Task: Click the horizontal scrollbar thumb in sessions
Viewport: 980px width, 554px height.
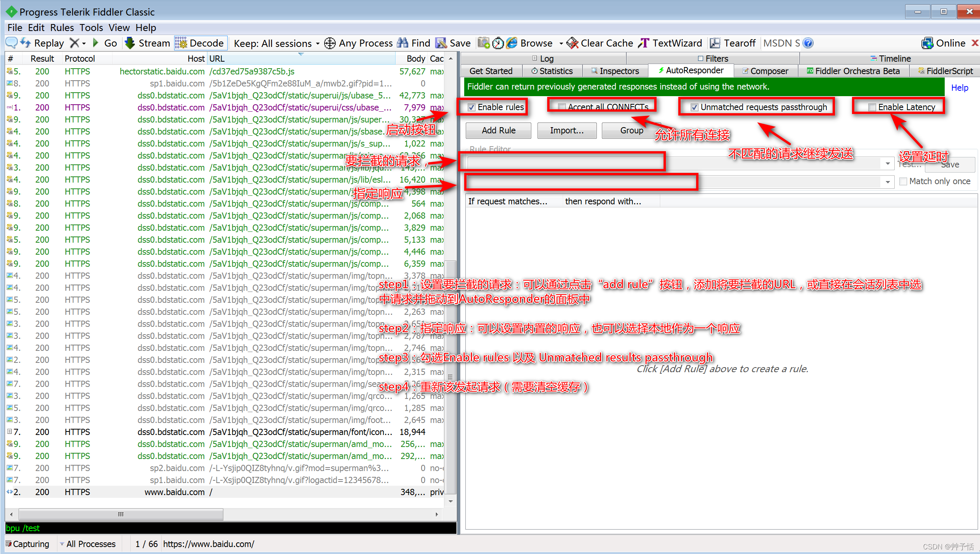Action: [x=121, y=514]
